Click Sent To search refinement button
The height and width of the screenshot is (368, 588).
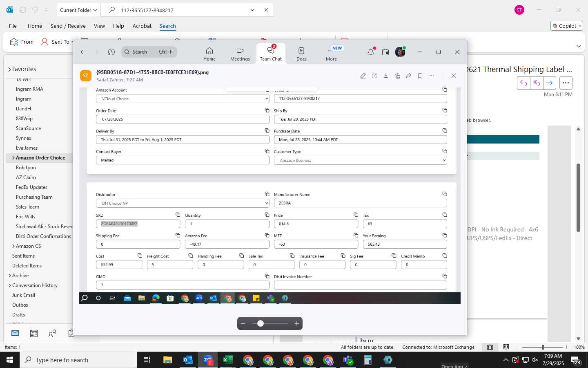click(56, 42)
